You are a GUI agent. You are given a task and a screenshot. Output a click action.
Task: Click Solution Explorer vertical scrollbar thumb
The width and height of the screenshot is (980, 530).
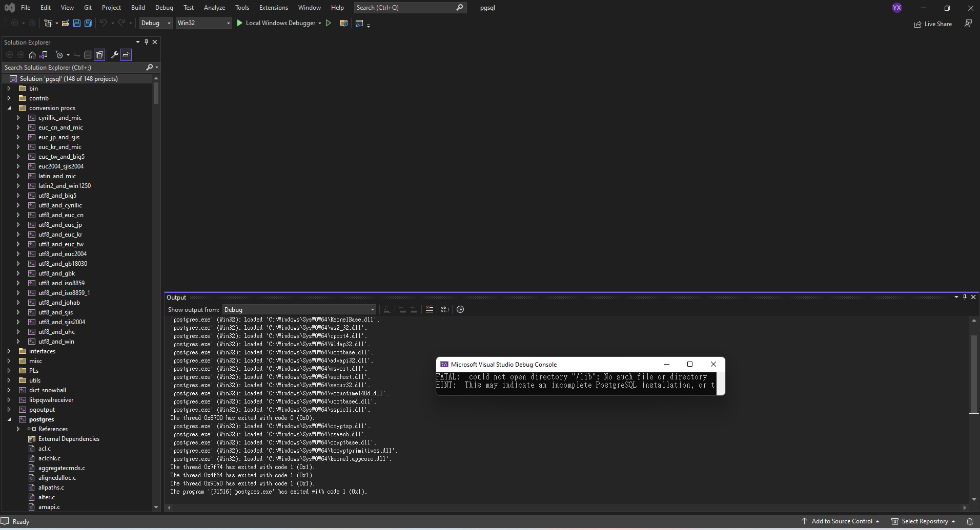(x=156, y=93)
